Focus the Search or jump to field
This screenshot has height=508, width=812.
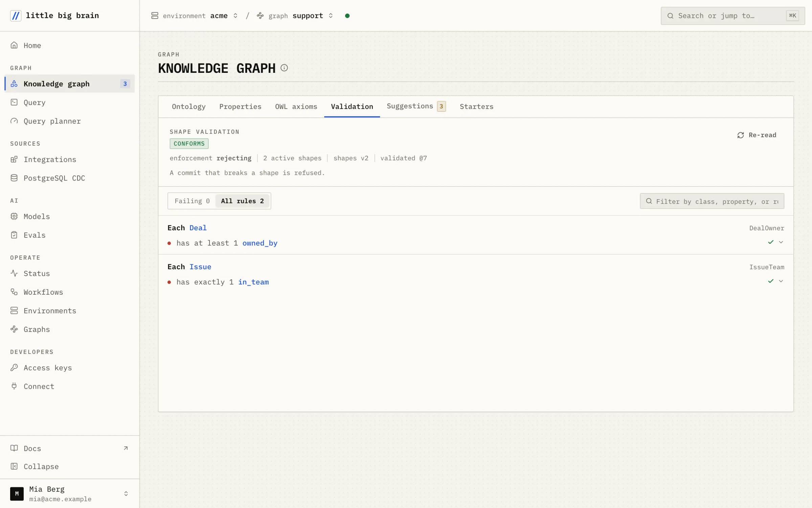[x=732, y=16]
